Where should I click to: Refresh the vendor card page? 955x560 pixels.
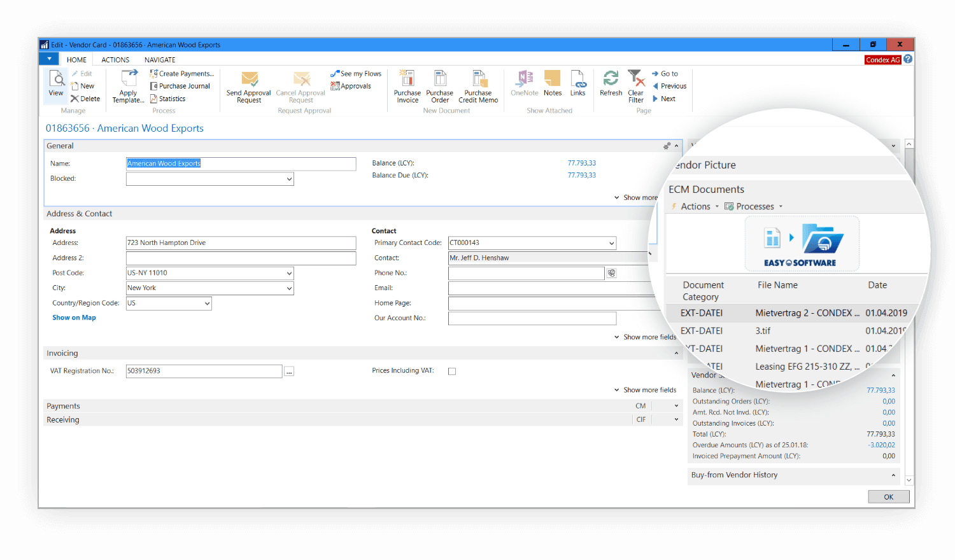pos(611,83)
